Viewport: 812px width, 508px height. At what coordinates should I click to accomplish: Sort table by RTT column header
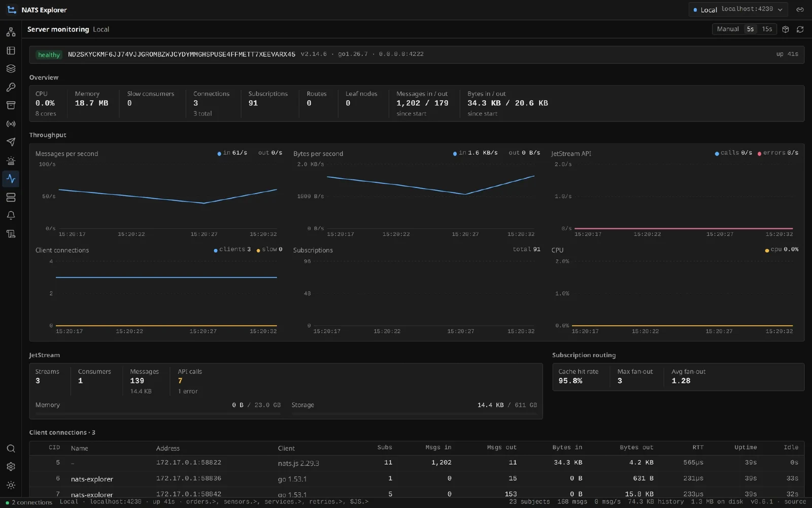tap(698, 448)
